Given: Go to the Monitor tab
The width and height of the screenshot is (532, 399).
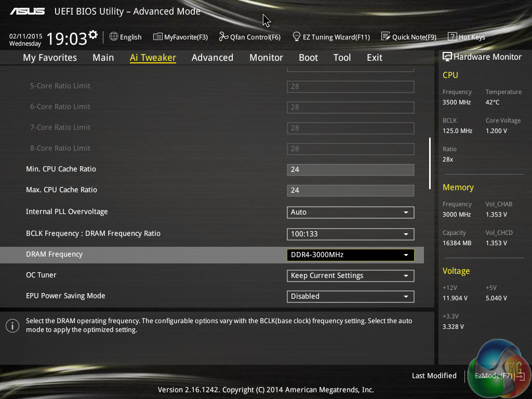Looking at the screenshot, I should 267,58.
